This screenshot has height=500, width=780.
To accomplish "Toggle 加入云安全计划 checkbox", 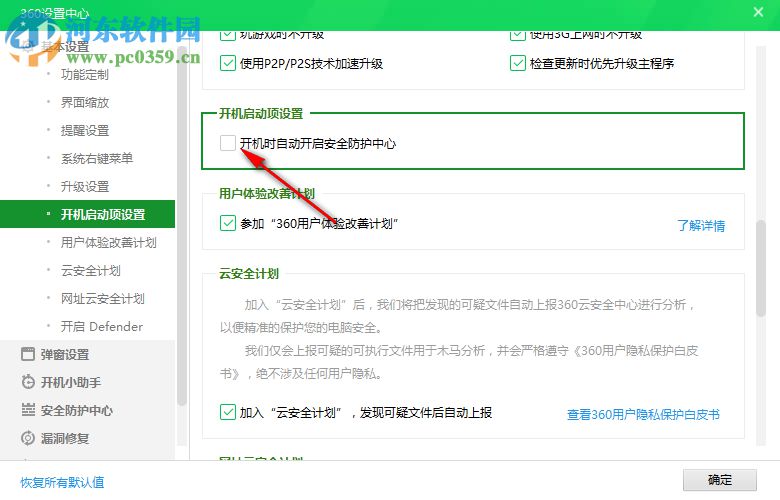I will 227,412.
